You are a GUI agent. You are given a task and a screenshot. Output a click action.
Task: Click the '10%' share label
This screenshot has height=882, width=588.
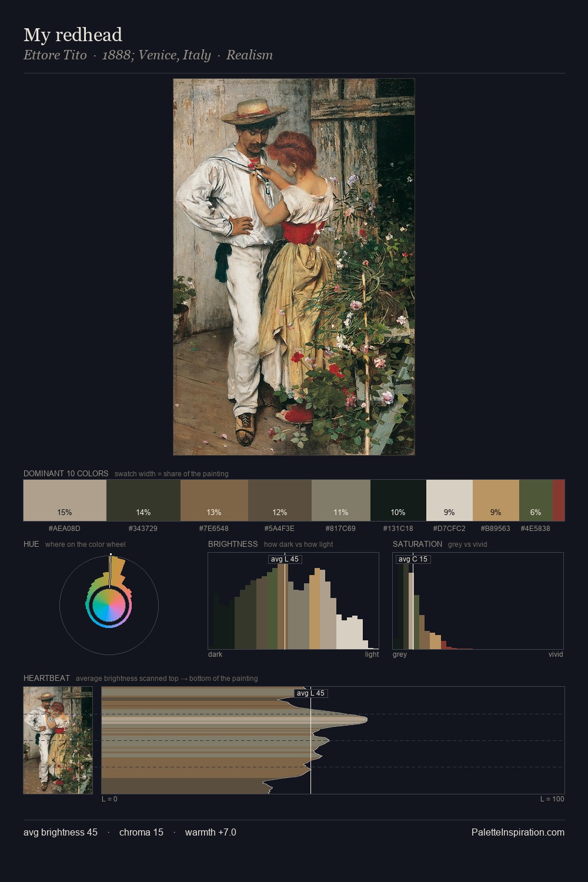pos(398,513)
